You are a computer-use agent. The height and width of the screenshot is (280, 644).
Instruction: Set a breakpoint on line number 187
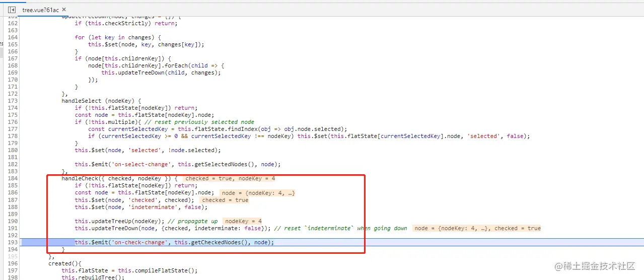[13, 200]
